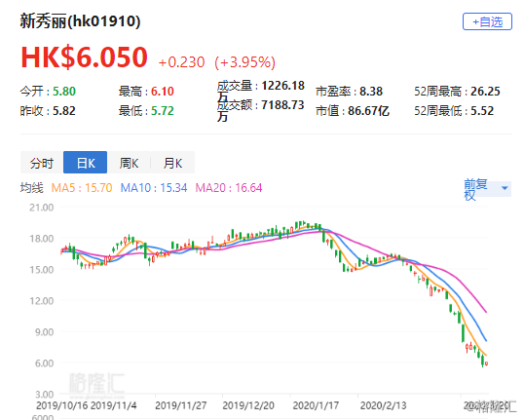The image size is (524, 420).
Task: Select the 日K daily chart tab
Action: 85,163
